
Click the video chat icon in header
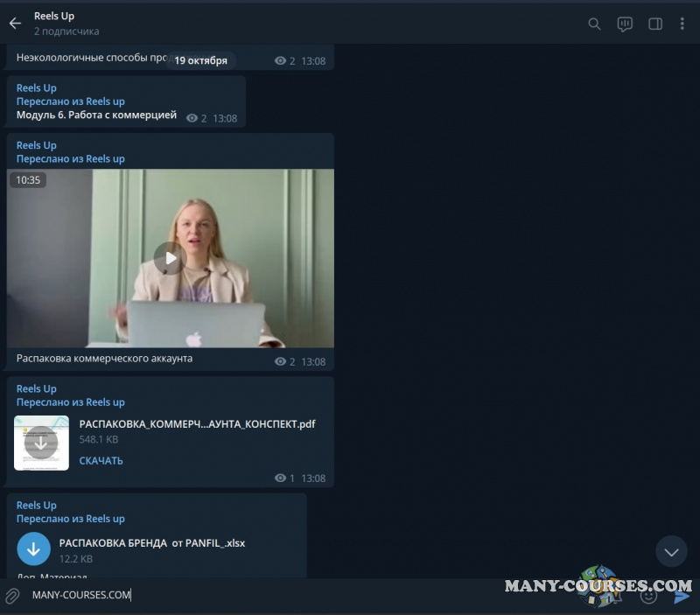625,24
